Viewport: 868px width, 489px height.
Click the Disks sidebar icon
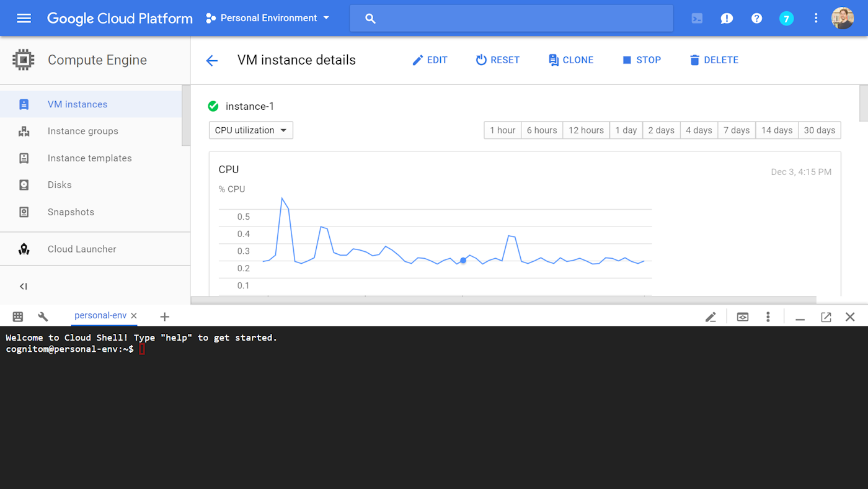(24, 185)
